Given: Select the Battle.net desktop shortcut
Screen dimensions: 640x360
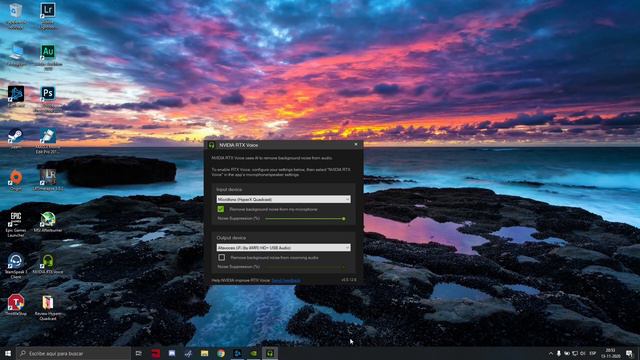Looking at the screenshot, I should (x=16, y=96).
